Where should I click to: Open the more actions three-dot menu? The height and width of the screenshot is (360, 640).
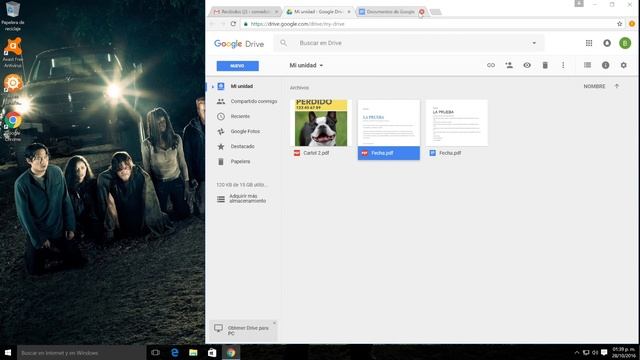point(563,65)
